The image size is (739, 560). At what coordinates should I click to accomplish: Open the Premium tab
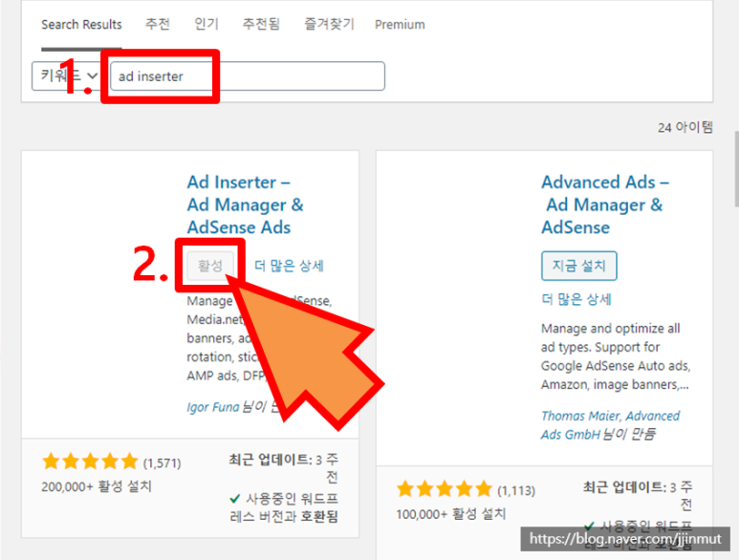pyautogui.click(x=400, y=25)
